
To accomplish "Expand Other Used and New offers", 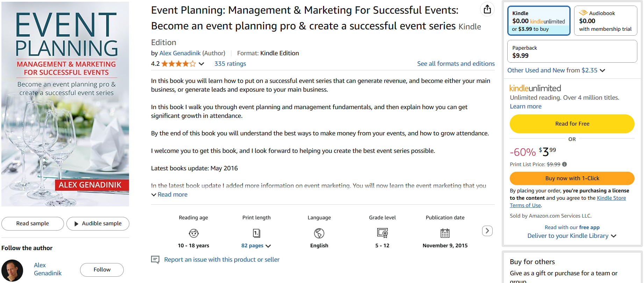I will point(556,70).
